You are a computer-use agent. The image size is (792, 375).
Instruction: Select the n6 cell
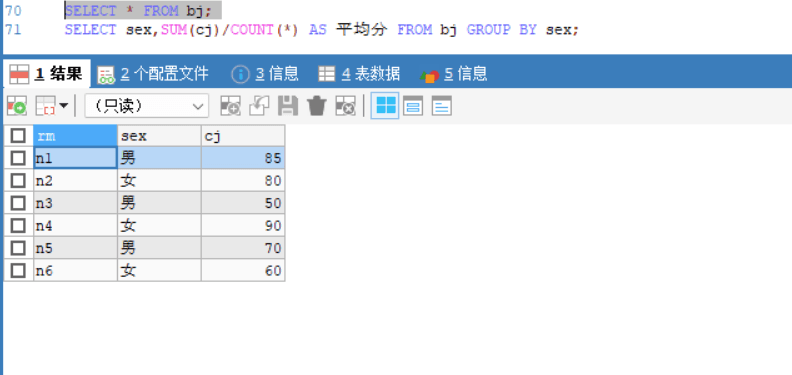point(75,270)
